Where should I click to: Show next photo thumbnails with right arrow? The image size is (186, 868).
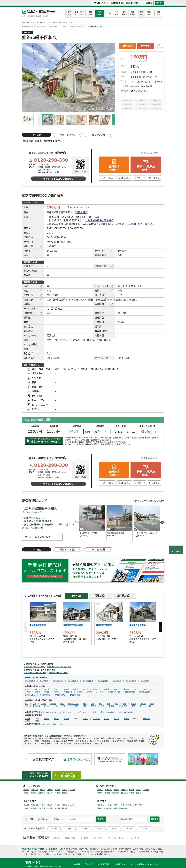pyautogui.click(x=113, y=120)
